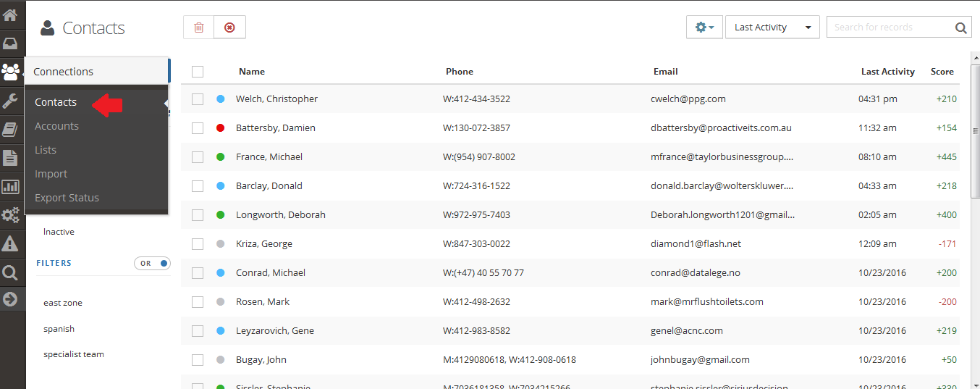This screenshot has height=389, width=980.
Task: Open the Last Activity sort dropdown
Action: click(772, 28)
